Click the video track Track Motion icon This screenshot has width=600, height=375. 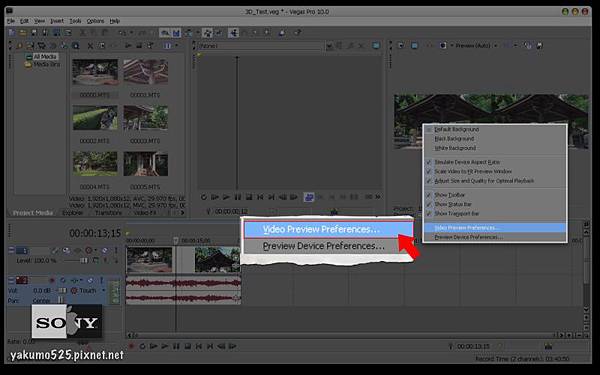[x=66, y=250]
